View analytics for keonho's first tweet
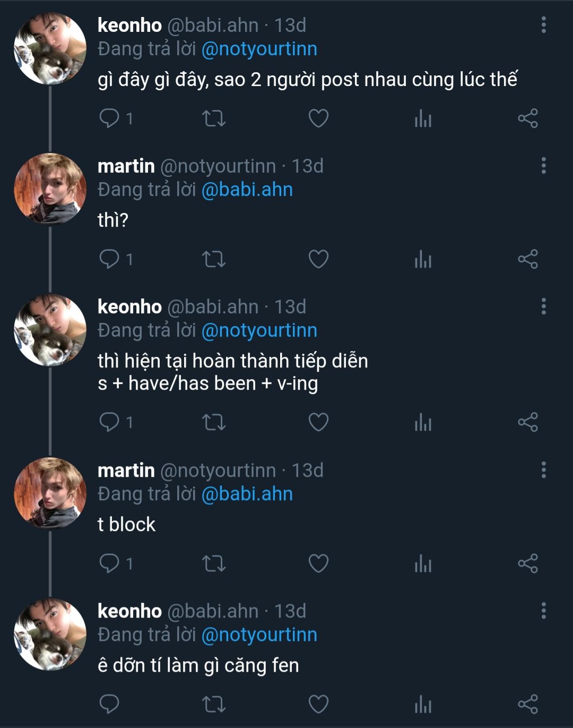This screenshot has width=573, height=728. pyautogui.click(x=423, y=118)
